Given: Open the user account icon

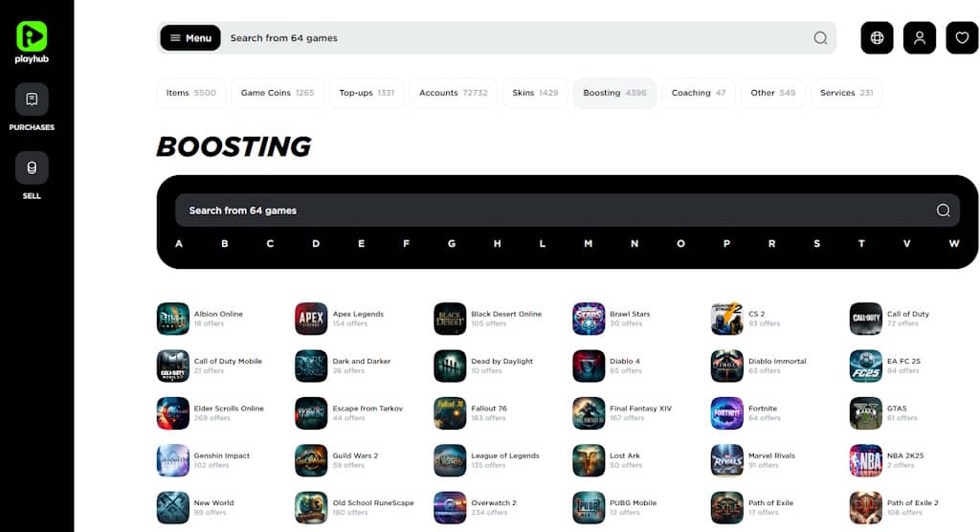Looking at the screenshot, I should pyautogui.click(x=920, y=38).
